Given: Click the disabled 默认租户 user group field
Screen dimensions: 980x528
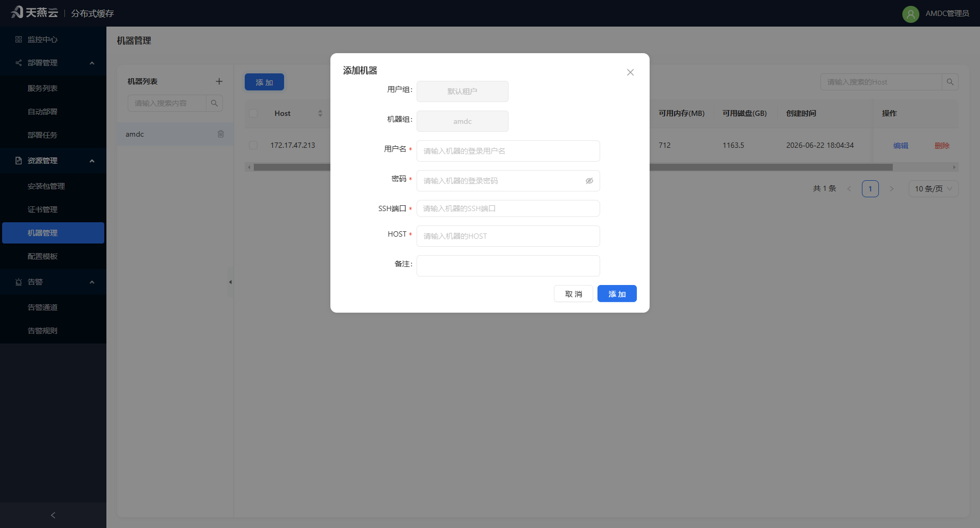Looking at the screenshot, I should click(x=462, y=91).
